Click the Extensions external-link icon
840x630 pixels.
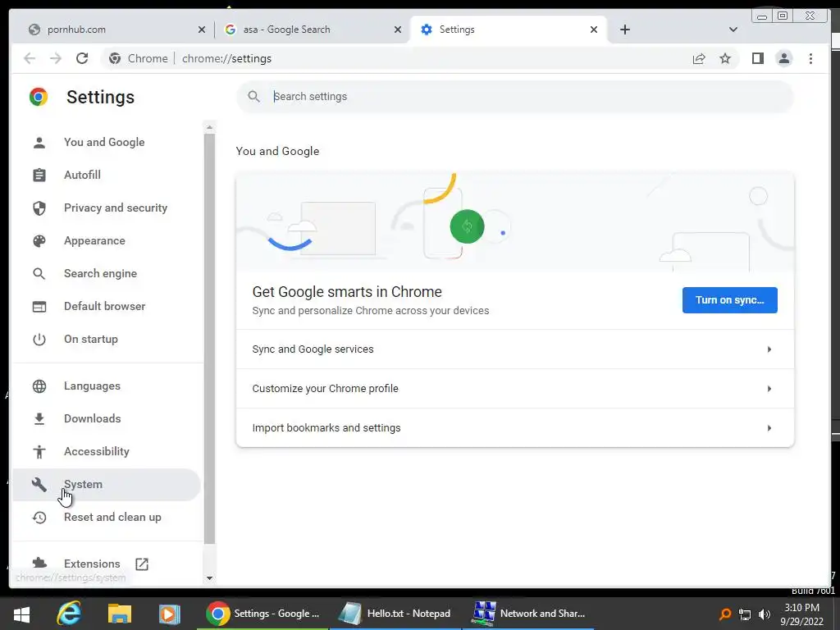click(142, 564)
